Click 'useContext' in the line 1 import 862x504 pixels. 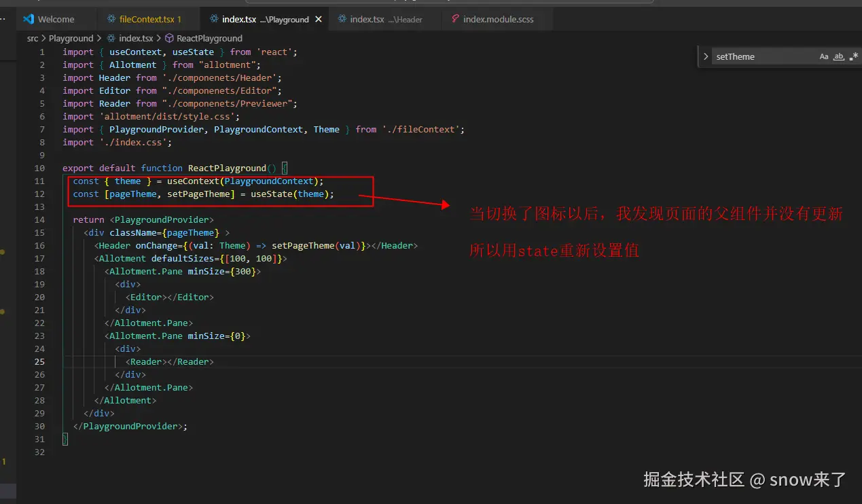coord(135,52)
